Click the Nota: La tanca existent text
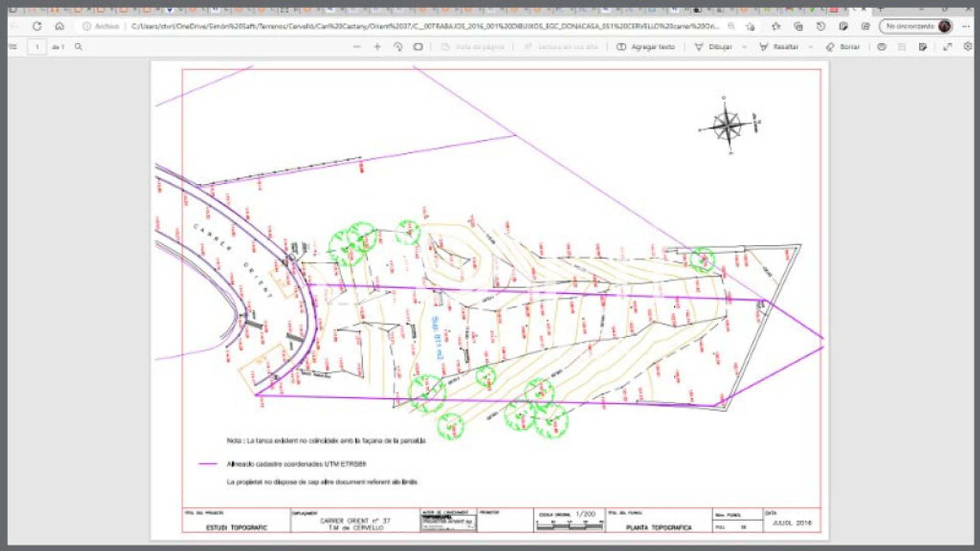The image size is (980, 551). point(326,440)
